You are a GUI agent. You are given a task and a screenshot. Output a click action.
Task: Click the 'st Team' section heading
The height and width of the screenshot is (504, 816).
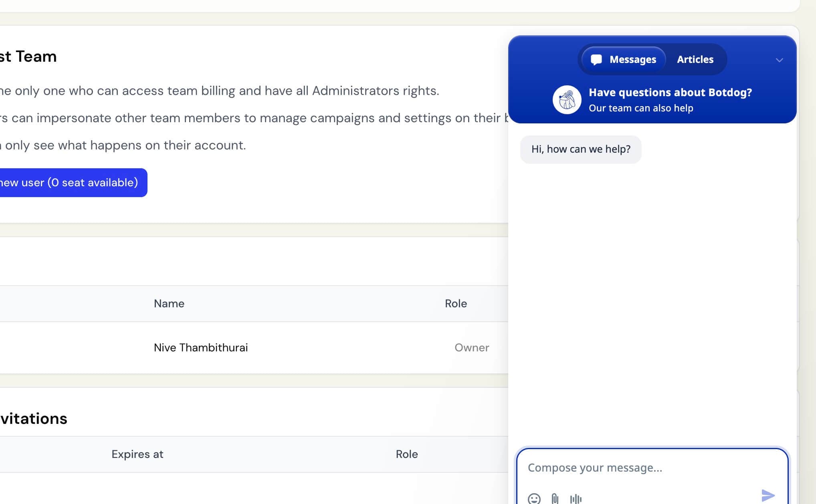click(x=28, y=56)
